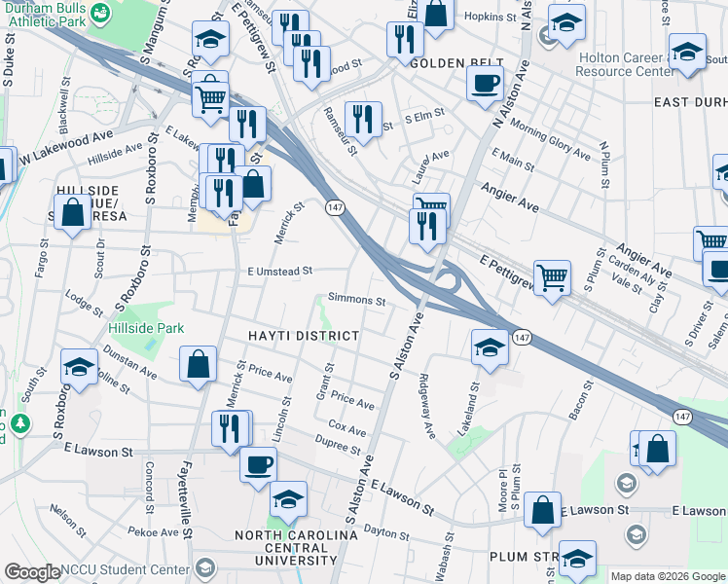Click the W Lakewood Ave street label
The width and height of the screenshot is (728, 584).
tap(66, 147)
